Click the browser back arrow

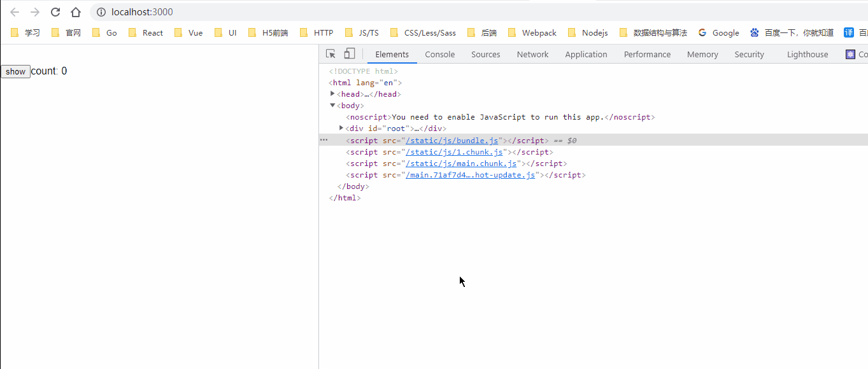pos(15,12)
